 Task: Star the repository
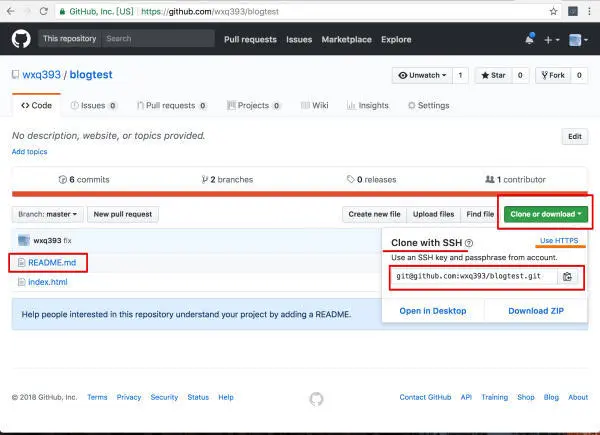(x=494, y=75)
